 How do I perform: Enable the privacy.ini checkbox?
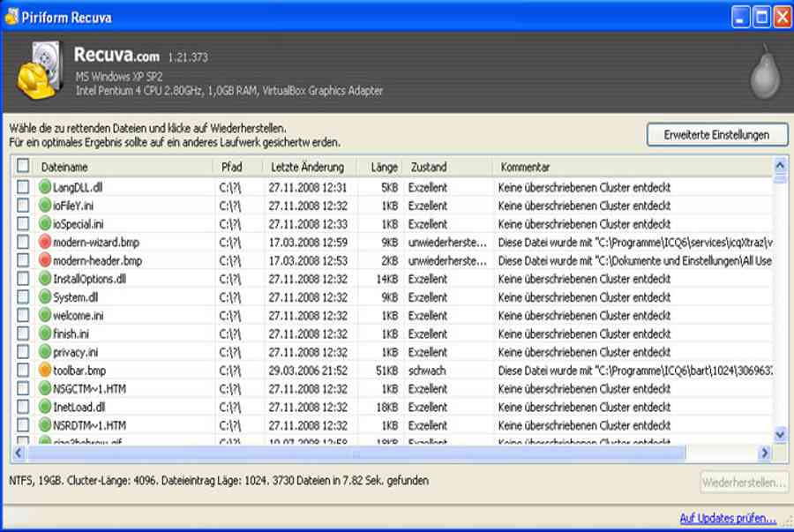(x=23, y=352)
